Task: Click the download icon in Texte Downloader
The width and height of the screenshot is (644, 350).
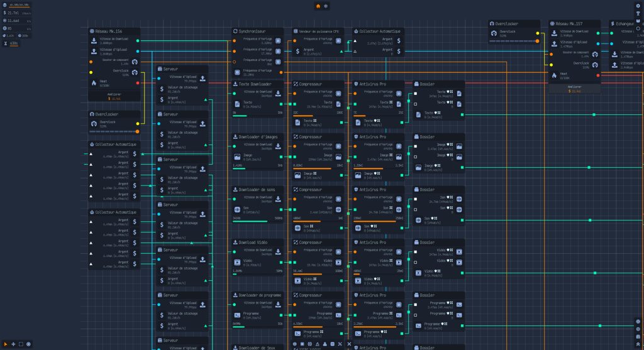Action: coord(278,94)
